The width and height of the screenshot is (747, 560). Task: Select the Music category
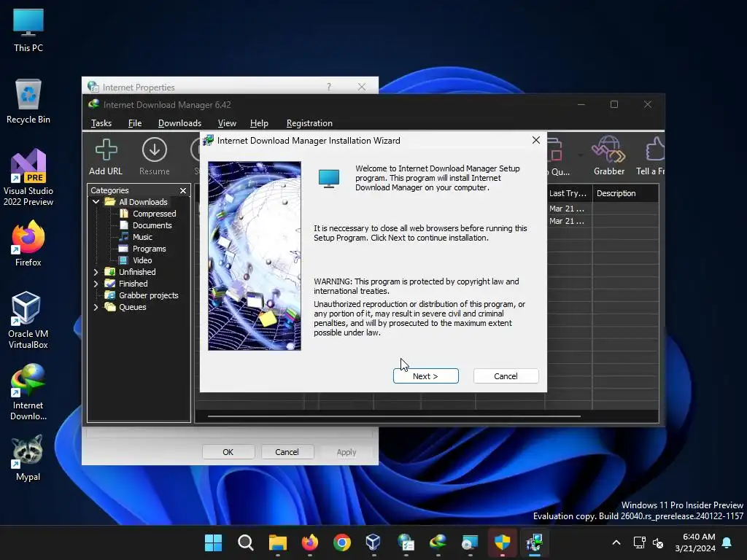click(x=142, y=237)
